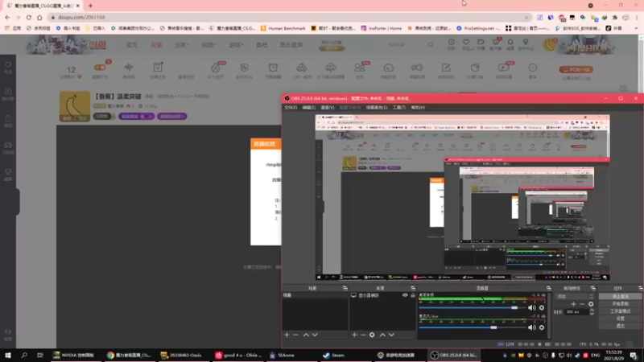Open the transition type dropdown in OBS
This screenshot has height=362, width=644.
click(x=574, y=296)
